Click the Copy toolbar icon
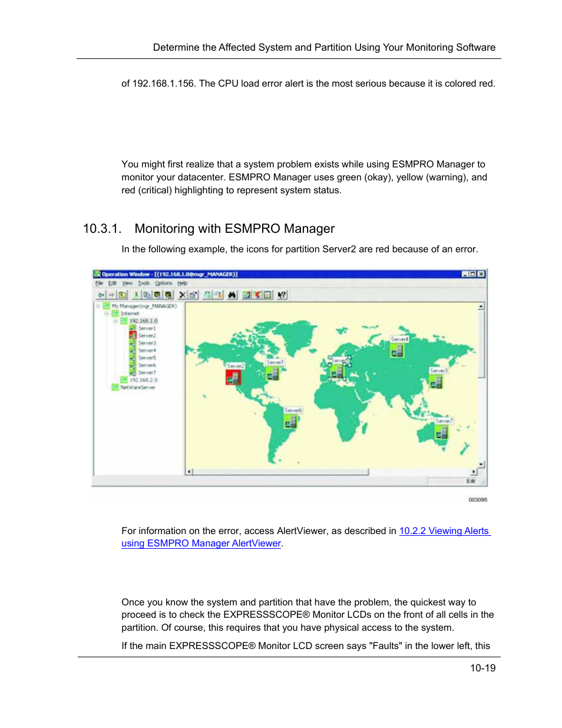The width and height of the screenshot is (562, 728). [x=147, y=295]
